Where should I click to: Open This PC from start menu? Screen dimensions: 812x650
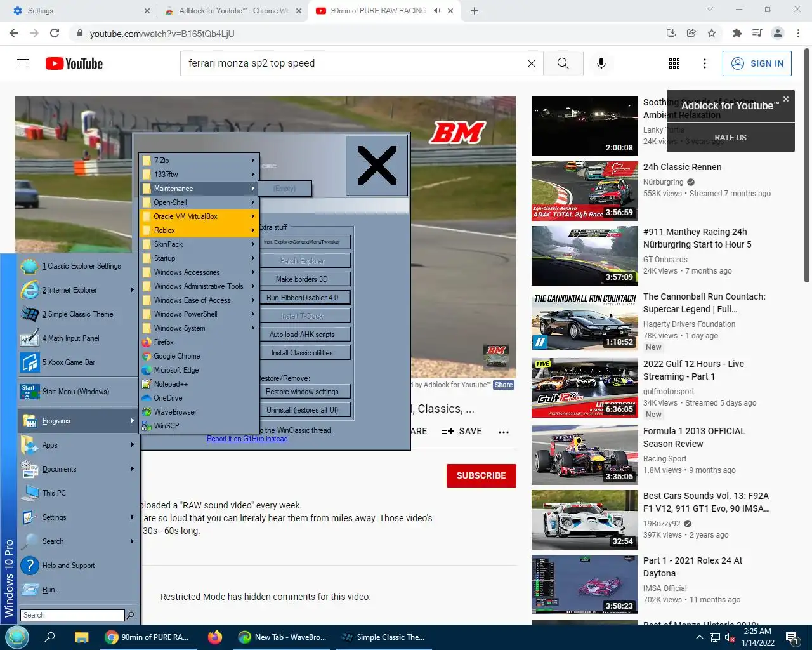click(x=78, y=493)
